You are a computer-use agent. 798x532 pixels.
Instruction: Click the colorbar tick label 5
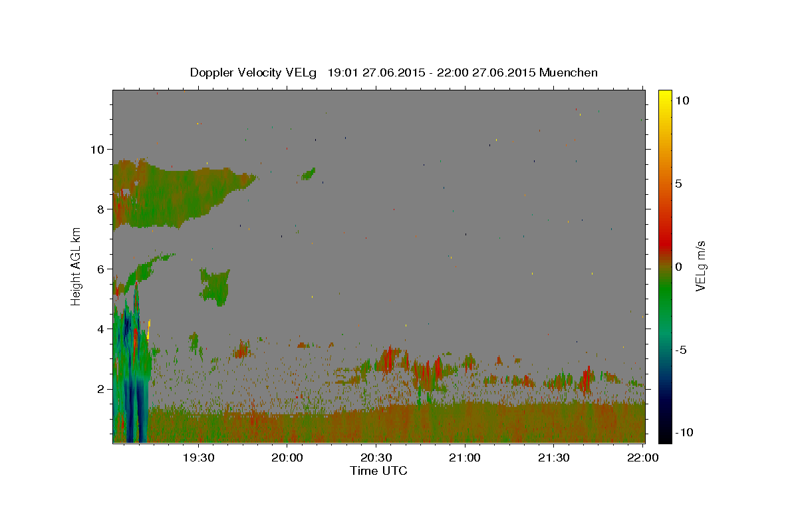tap(678, 184)
